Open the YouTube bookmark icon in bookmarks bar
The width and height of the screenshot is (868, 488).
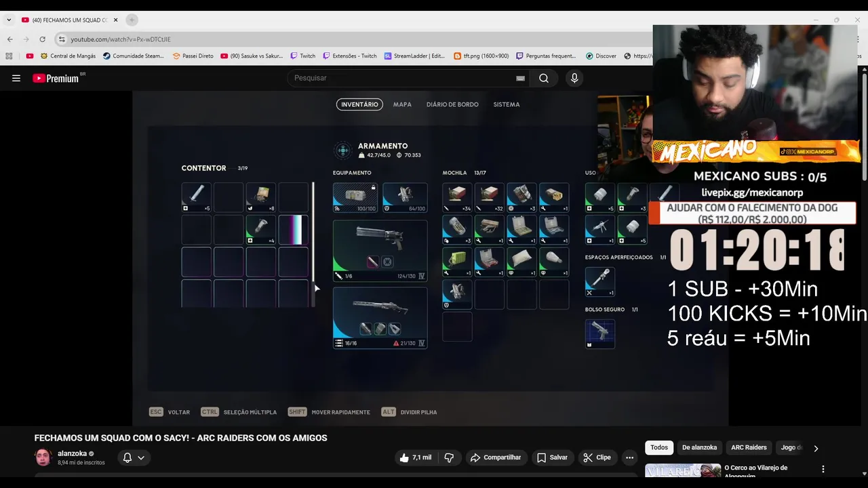click(29, 56)
